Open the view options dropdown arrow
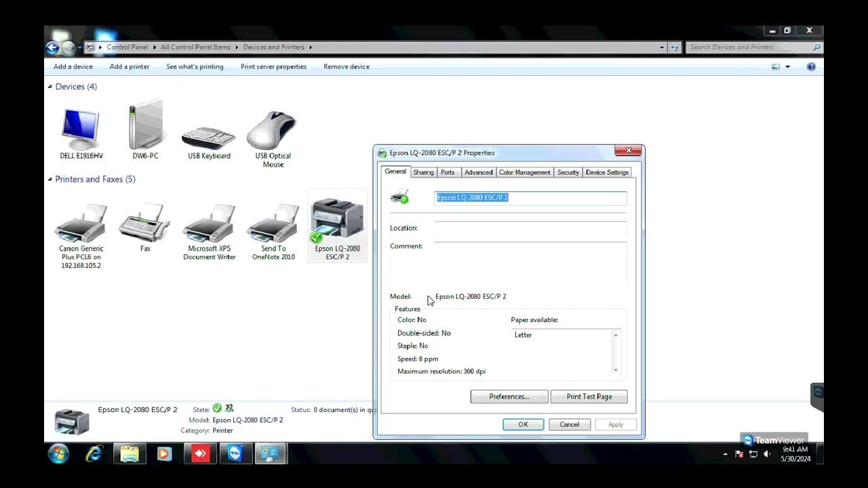 787,66
